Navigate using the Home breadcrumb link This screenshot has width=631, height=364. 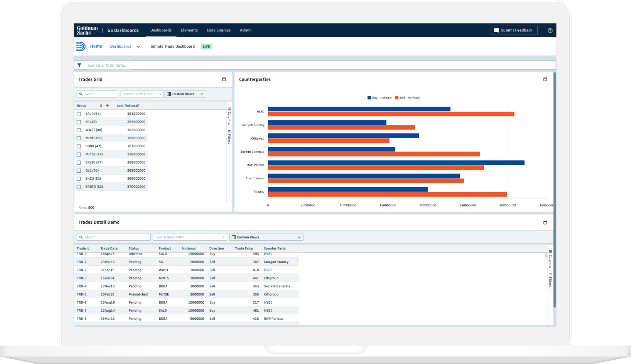pyautogui.click(x=96, y=46)
